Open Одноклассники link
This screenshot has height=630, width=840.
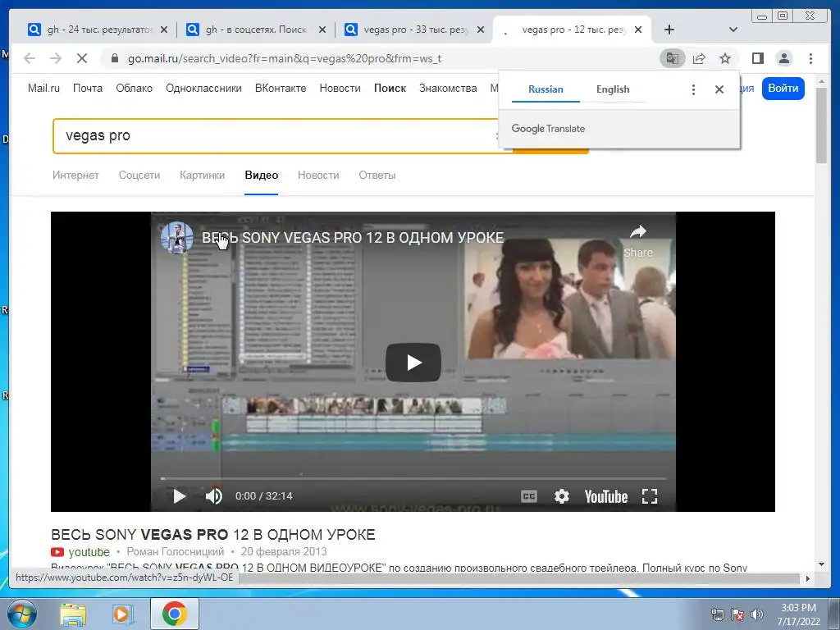coord(203,89)
